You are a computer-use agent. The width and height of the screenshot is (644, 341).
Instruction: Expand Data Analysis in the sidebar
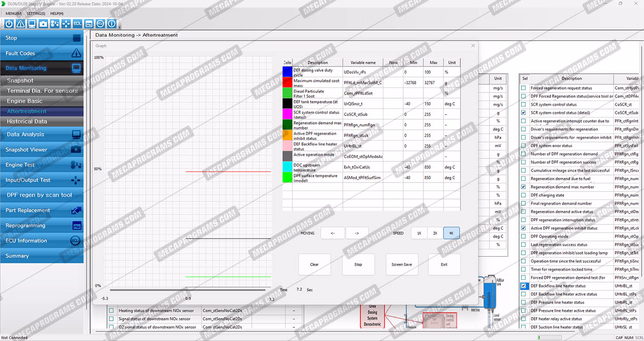[x=41, y=134]
